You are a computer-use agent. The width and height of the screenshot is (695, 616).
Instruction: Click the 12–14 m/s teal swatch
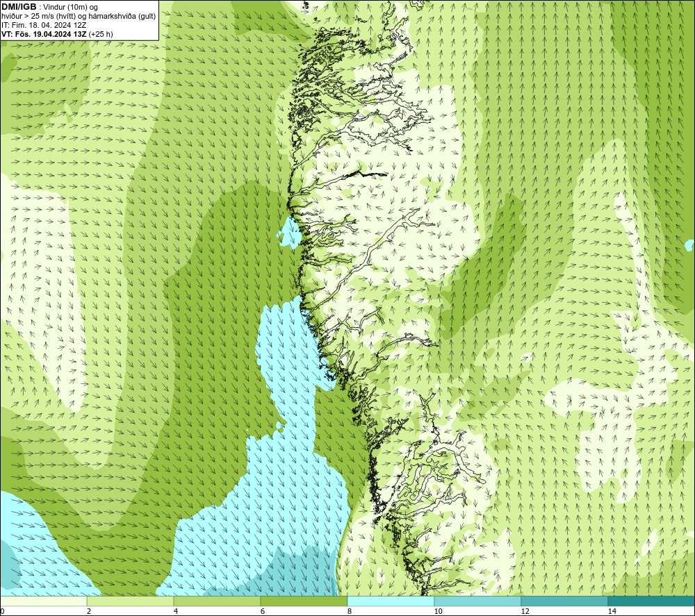coord(564,601)
